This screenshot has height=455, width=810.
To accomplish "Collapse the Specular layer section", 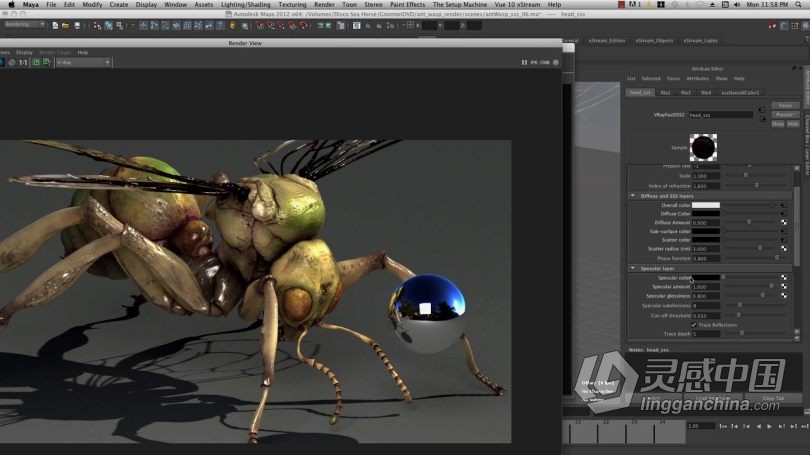I will coord(633,268).
